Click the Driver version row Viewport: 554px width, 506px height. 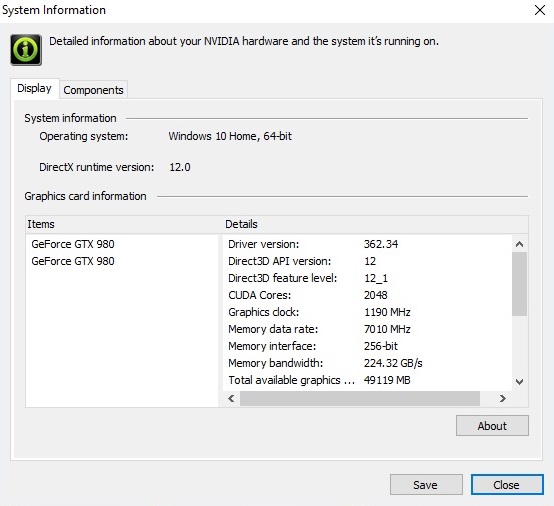tap(367, 244)
